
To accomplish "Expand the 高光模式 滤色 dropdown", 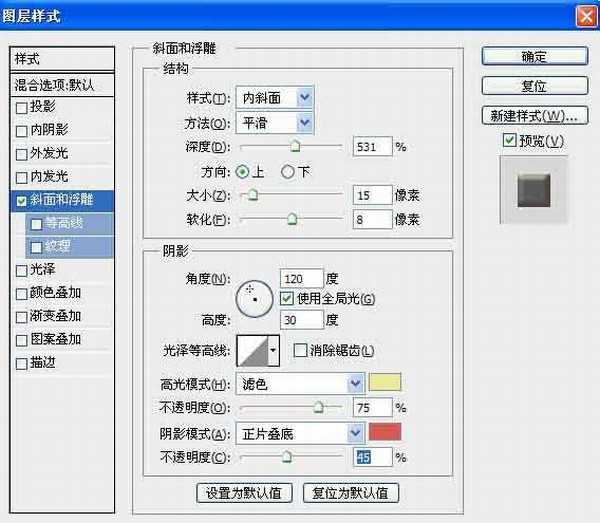I will pos(355,383).
